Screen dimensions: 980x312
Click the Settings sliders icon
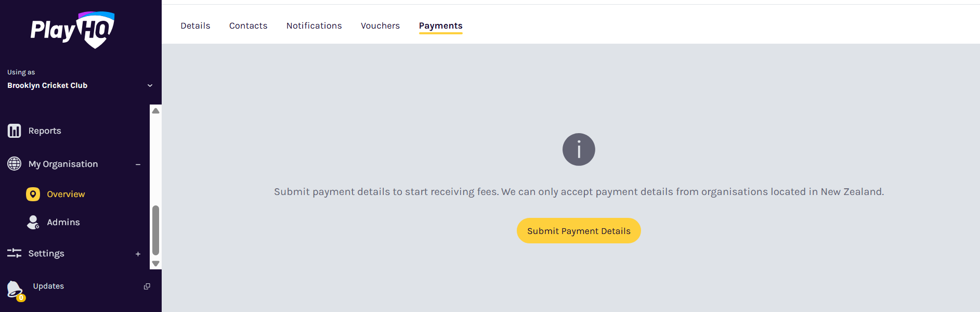pyautogui.click(x=15, y=253)
